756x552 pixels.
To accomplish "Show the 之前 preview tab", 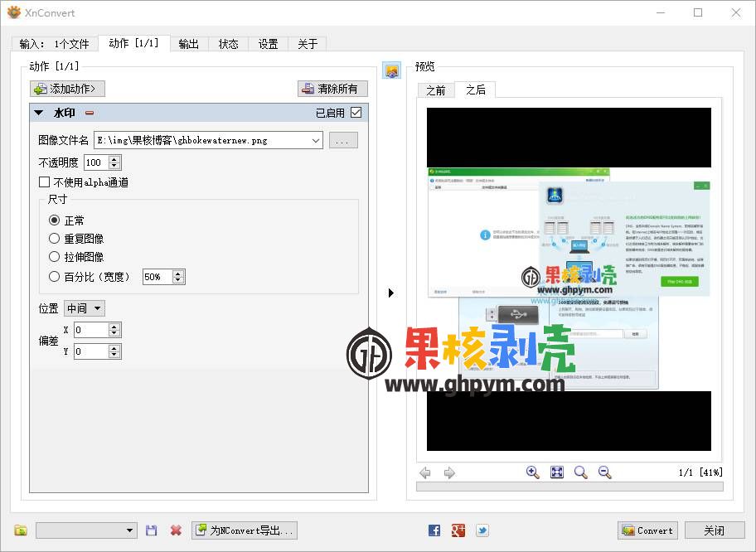I will pos(436,90).
